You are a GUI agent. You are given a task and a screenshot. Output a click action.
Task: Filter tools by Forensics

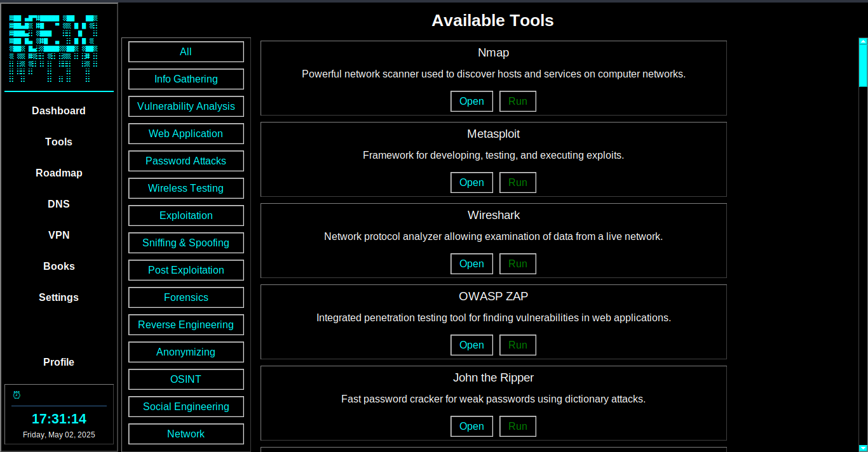186,298
